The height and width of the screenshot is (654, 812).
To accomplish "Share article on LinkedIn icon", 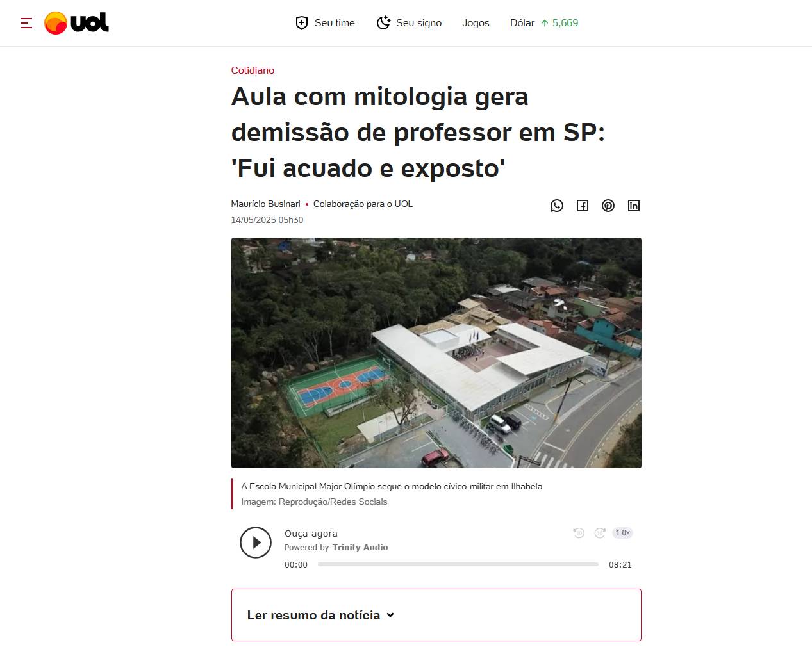I will coord(634,206).
